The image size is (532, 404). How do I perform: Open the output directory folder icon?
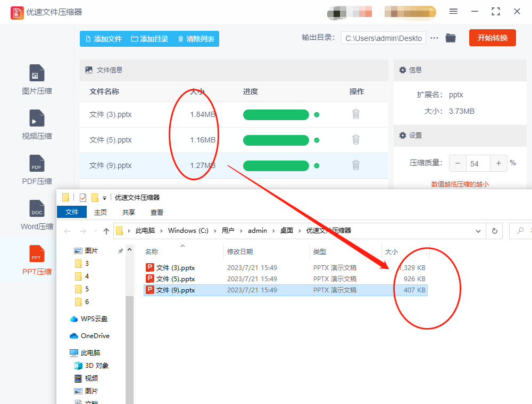click(x=450, y=38)
